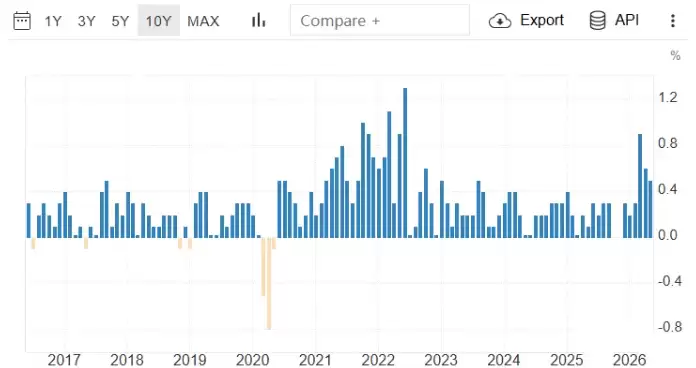Select the 1Y time range

tap(53, 21)
